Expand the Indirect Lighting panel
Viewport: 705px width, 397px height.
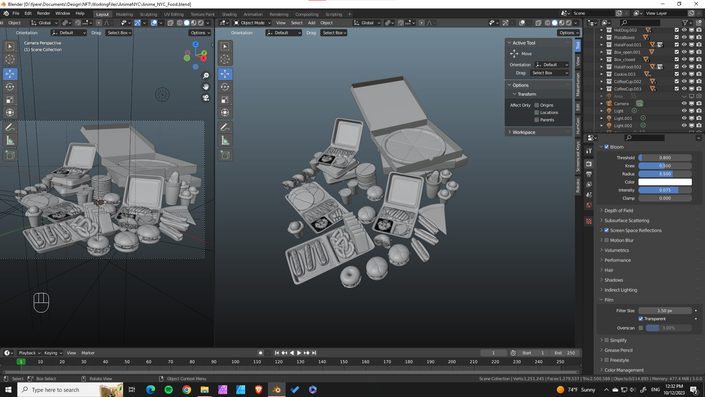[620, 290]
